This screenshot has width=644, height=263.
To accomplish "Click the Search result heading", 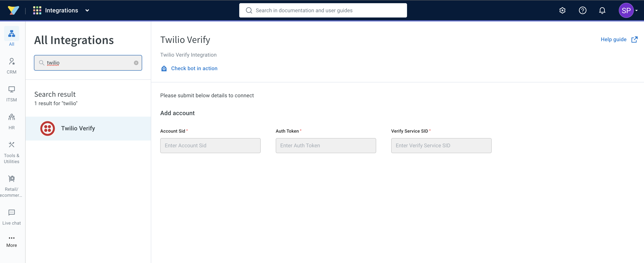I will coord(55,94).
